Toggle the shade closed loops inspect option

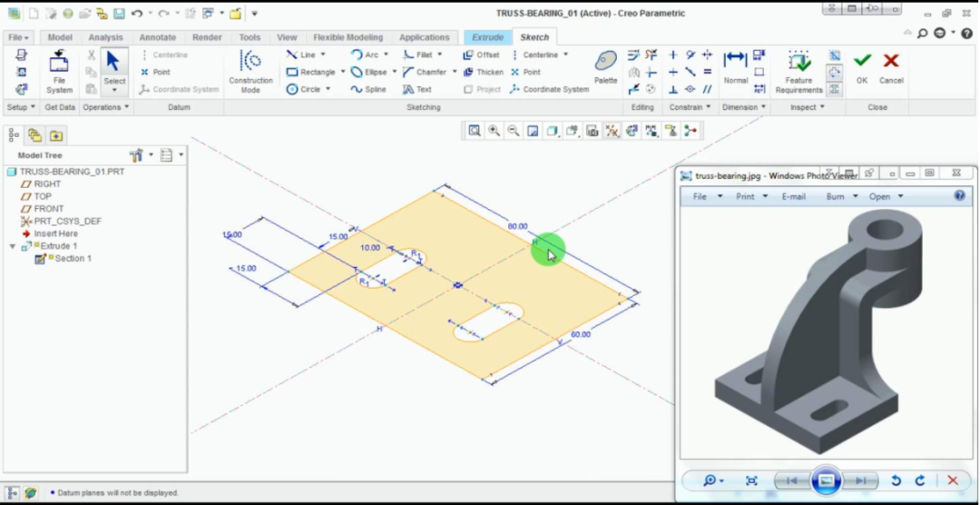click(x=835, y=56)
